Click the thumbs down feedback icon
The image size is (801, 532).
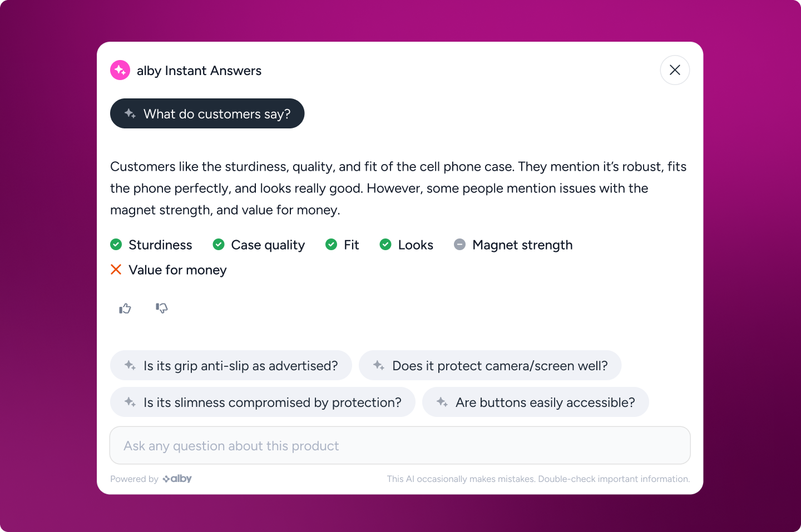[162, 308]
